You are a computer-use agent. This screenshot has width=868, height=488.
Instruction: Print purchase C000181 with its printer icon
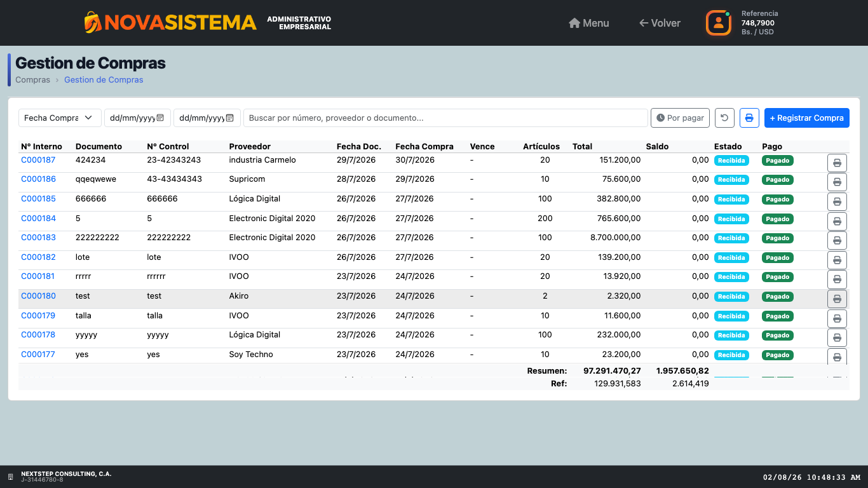coord(837,280)
